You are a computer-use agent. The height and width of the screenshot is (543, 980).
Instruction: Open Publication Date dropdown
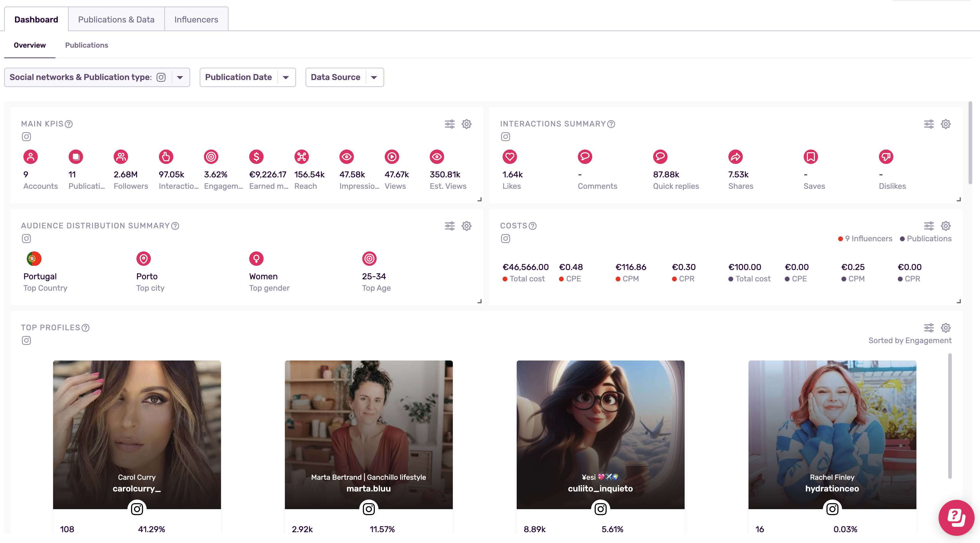[x=286, y=77]
